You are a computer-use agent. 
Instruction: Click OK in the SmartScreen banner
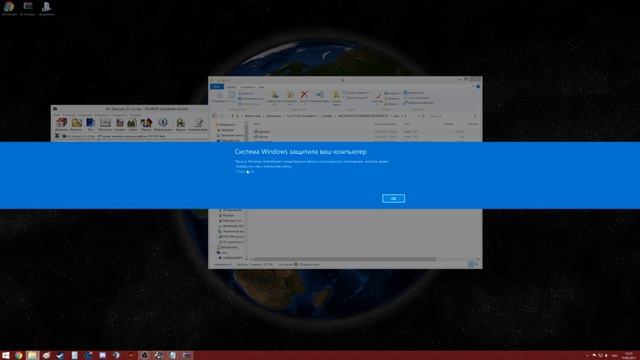(x=393, y=198)
